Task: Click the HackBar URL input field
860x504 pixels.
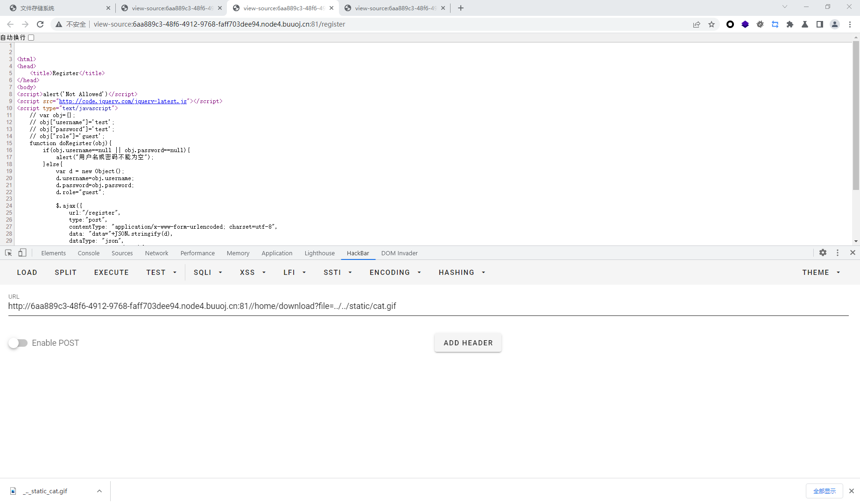Action: [x=428, y=306]
